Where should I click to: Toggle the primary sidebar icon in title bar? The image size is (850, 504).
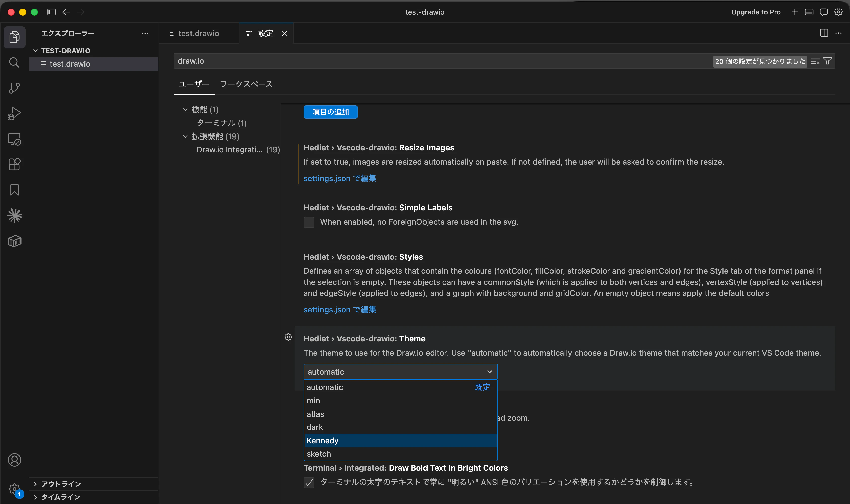[x=51, y=12]
